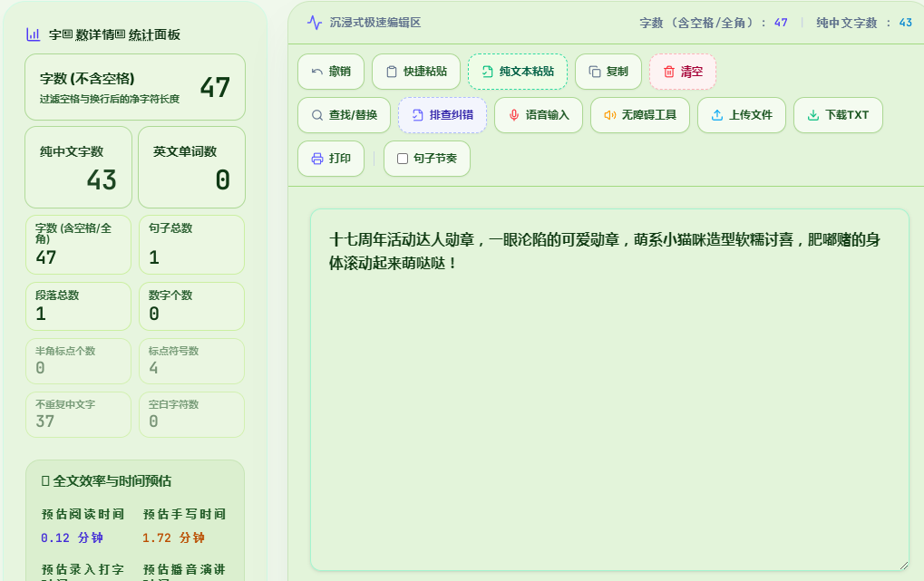Click the red trash clear icon
The image size is (924, 581).
tap(669, 72)
